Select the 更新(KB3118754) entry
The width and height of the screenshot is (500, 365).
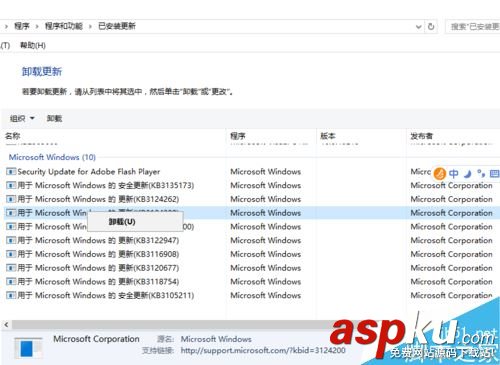click(98, 281)
